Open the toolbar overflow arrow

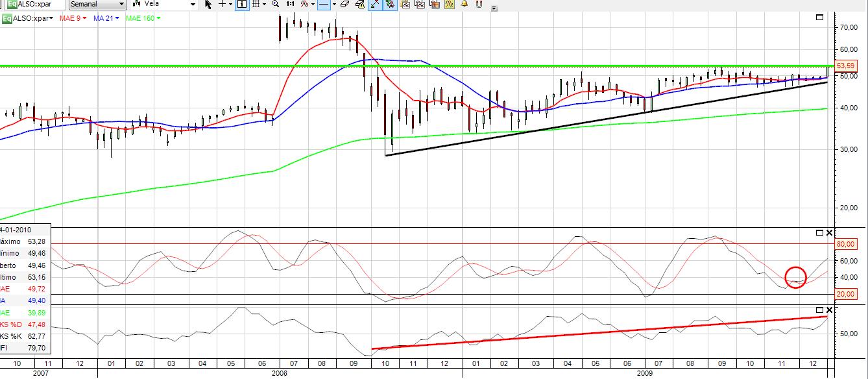click(x=494, y=8)
